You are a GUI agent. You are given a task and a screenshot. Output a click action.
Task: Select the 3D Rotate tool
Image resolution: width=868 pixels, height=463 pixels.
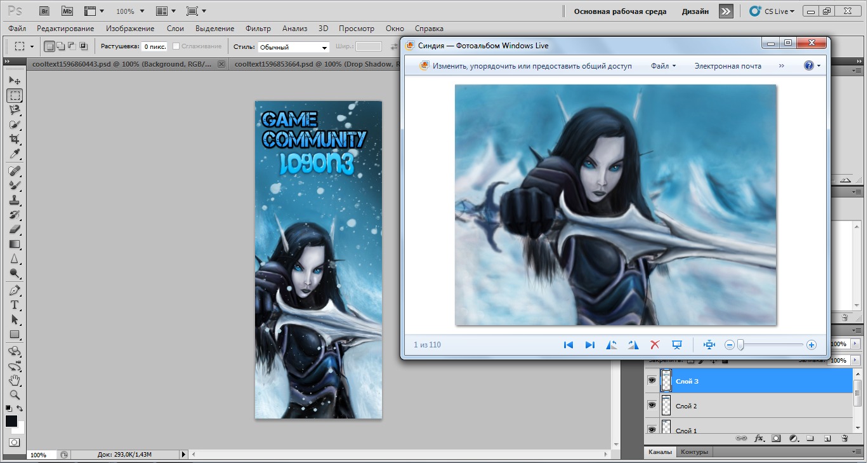click(15, 351)
